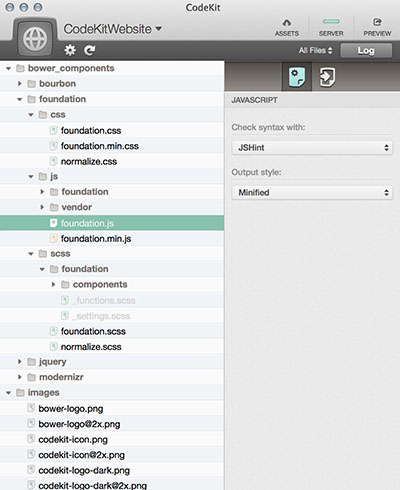Expand the vendor folder
Viewport: 400px width, 490px height.
pyautogui.click(x=42, y=207)
